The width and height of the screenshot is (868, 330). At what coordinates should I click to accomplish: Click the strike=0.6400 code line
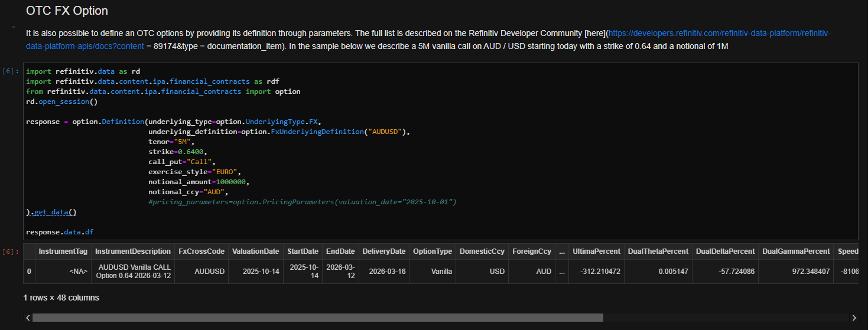click(x=178, y=152)
